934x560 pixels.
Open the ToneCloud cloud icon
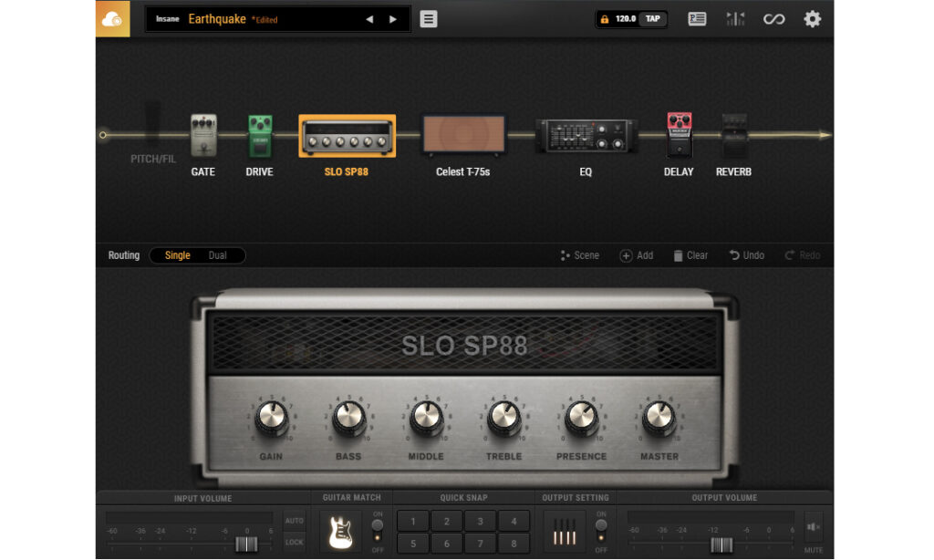[x=112, y=19]
